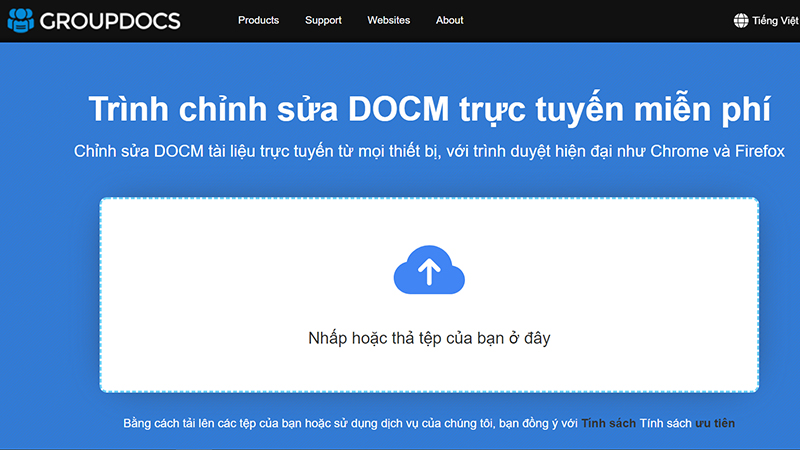Open the Tính sách ưu tiên link
Screen dimensions: 800x450
point(687,423)
